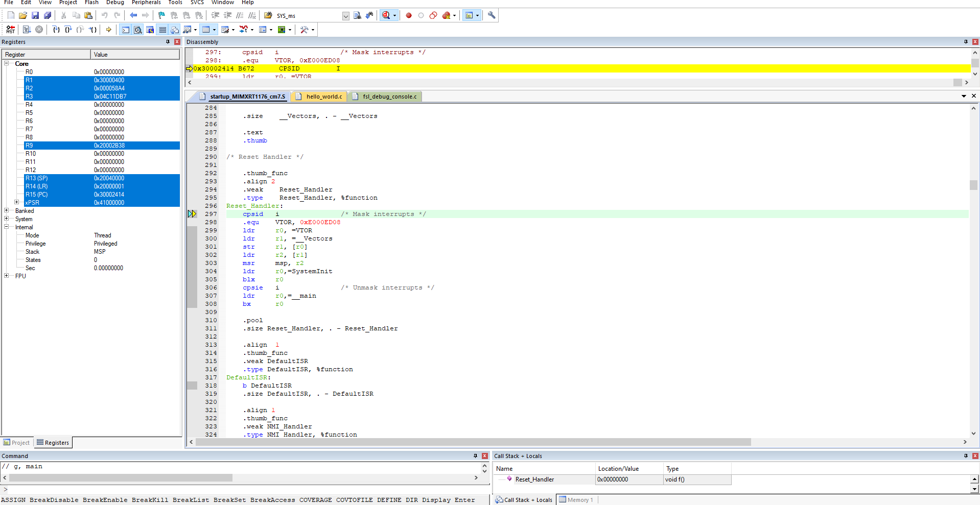The image size is (980, 505).
Task: Click the Step Over icon
Action: (68, 30)
